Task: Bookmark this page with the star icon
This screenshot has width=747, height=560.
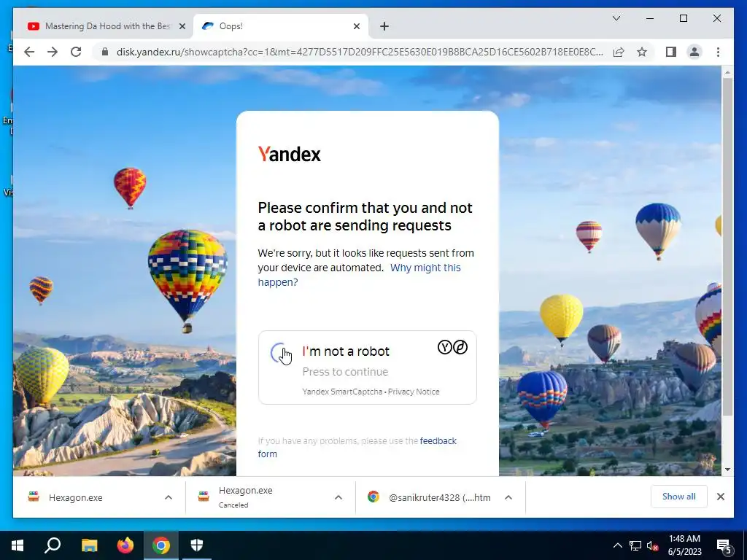Action: click(642, 52)
